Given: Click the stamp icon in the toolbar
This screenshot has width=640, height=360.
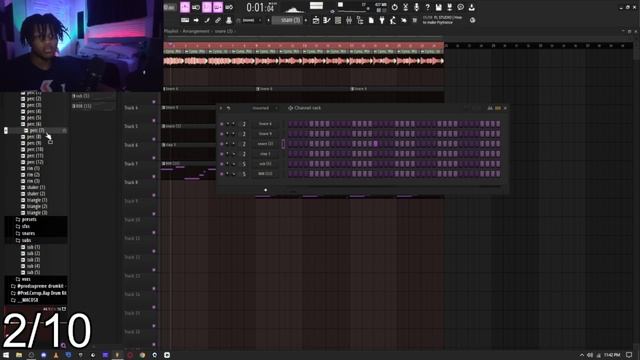Looking at the screenshot, I should (x=229, y=20).
